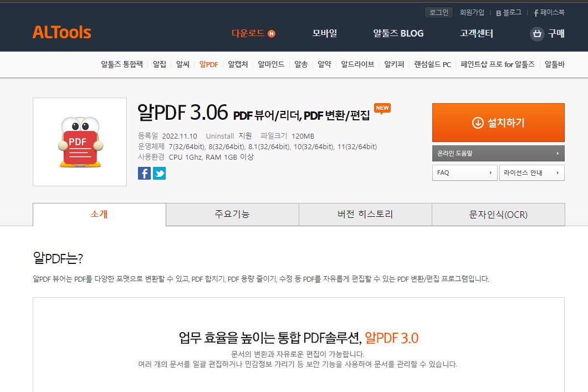588x392 pixels.
Task: Click the 2022.11.10 registration date
Action: tap(180, 136)
